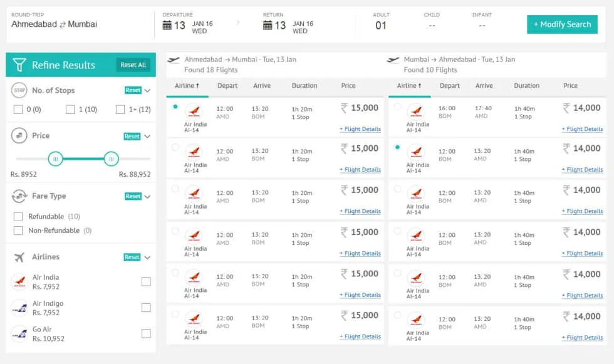Sort Mumbai → Ahmedabad flights by Price
Screen dimensions: 614x364
click(x=570, y=86)
